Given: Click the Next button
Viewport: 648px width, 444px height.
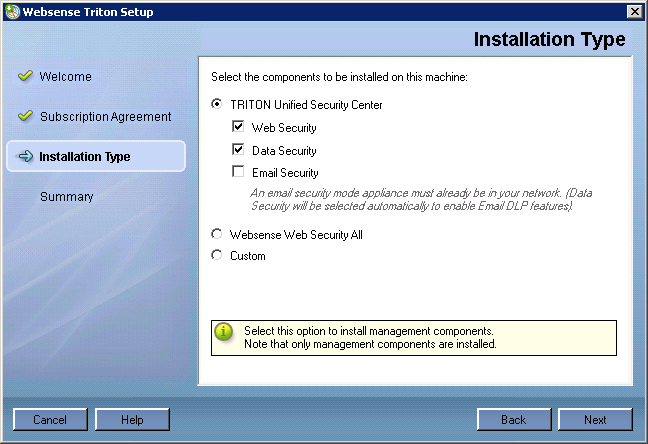Looking at the screenshot, I should click(x=595, y=420).
